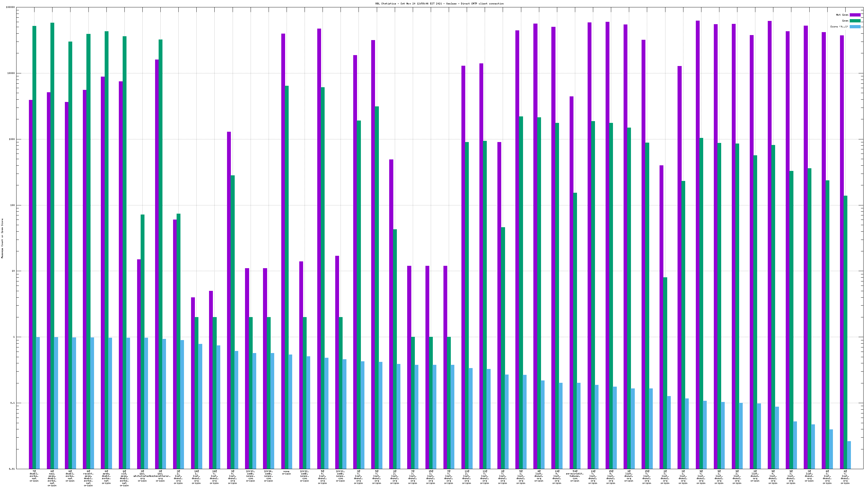
Task: Click the green Spam legend swatch
Action: (x=855, y=21)
